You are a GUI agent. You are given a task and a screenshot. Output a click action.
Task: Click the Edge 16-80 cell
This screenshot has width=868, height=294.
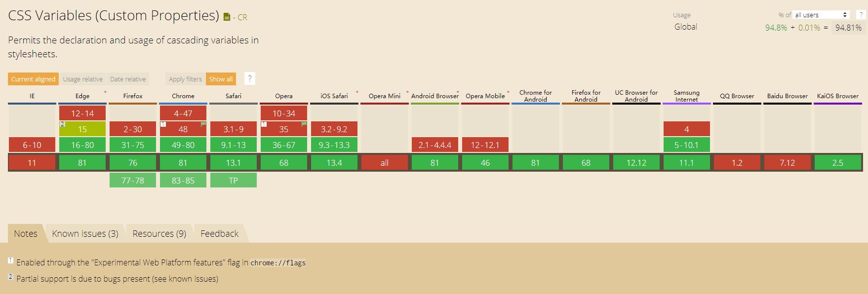[82, 145]
